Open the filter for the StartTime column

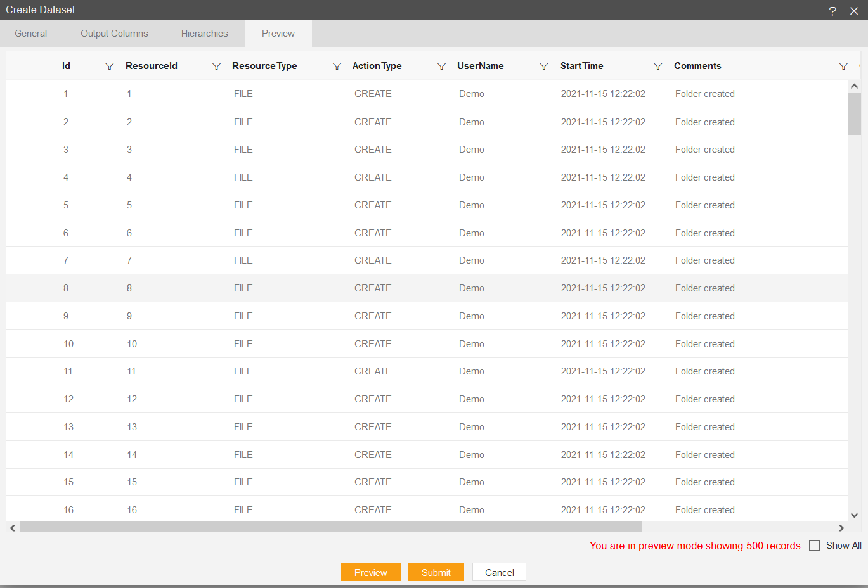(657, 66)
